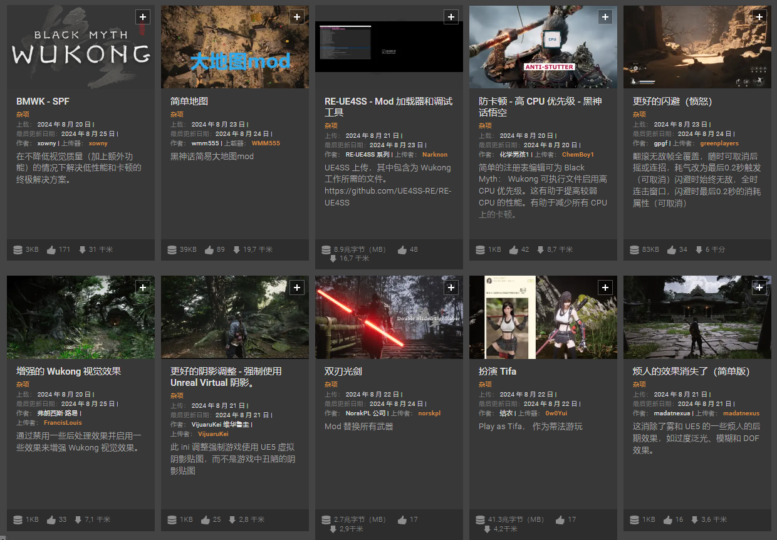Open the BMWK - SPF mod title

pyautogui.click(x=43, y=101)
